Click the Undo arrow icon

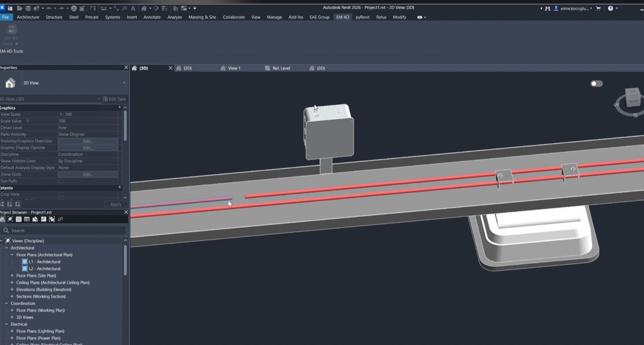(x=49, y=8)
